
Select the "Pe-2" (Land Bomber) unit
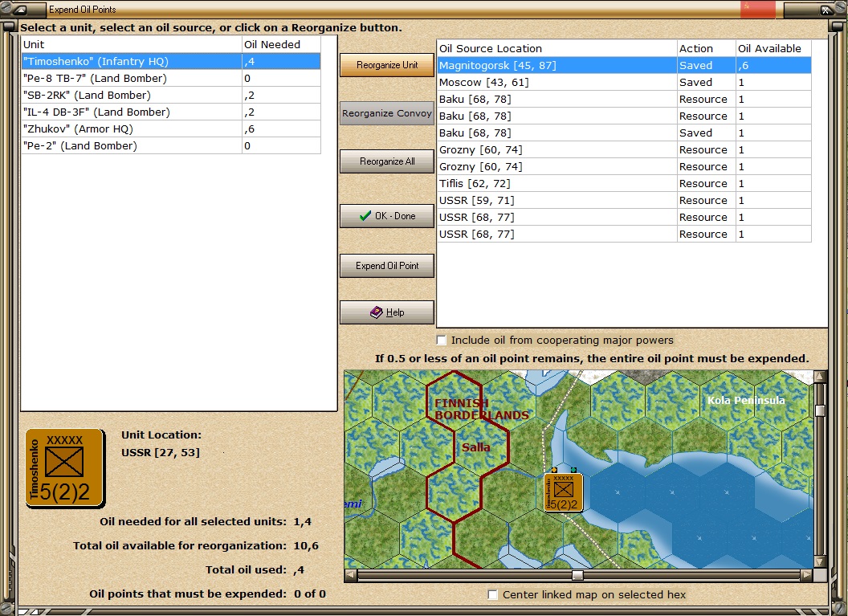tap(171, 145)
